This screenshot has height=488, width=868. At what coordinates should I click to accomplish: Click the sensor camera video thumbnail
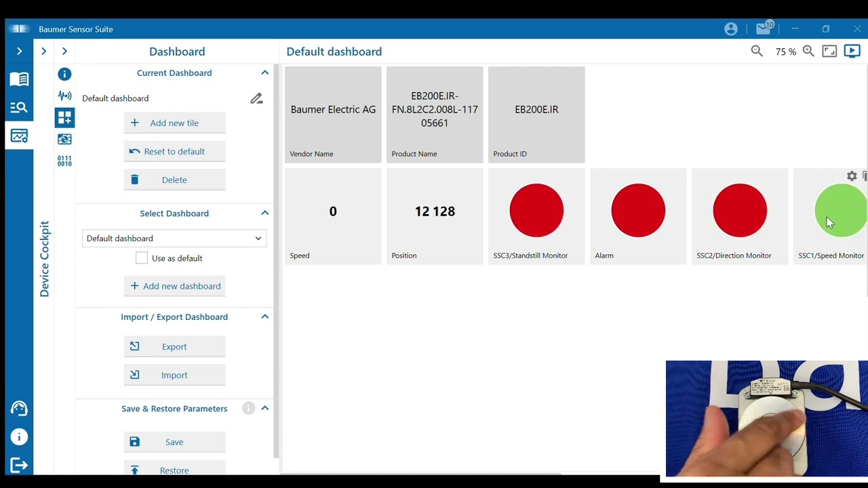pos(767,419)
